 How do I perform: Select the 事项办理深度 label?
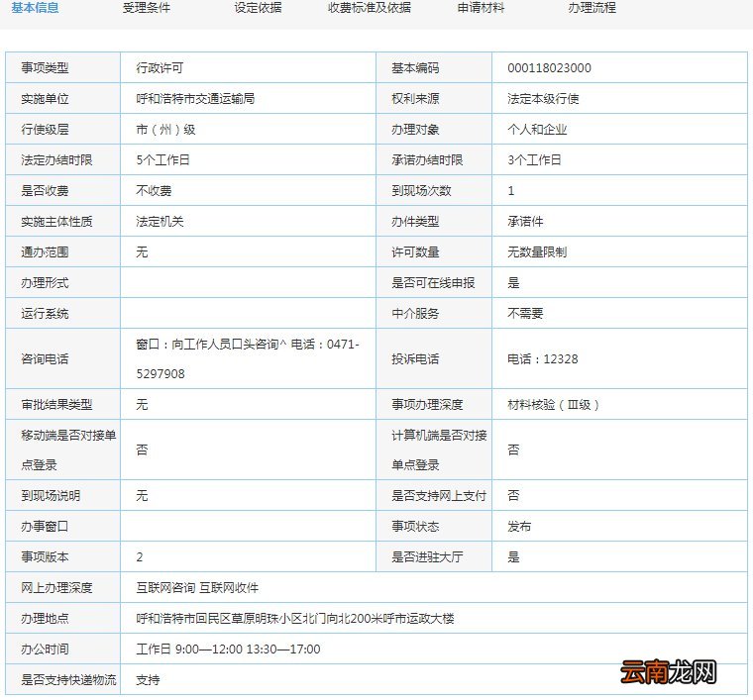(427, 405)
